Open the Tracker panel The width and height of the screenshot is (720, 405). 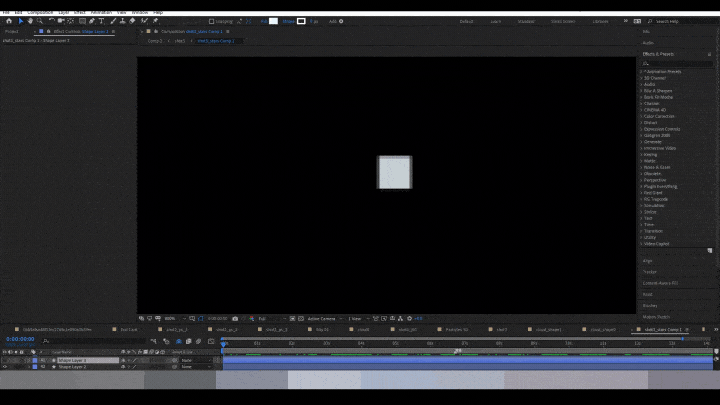[650, 272]
